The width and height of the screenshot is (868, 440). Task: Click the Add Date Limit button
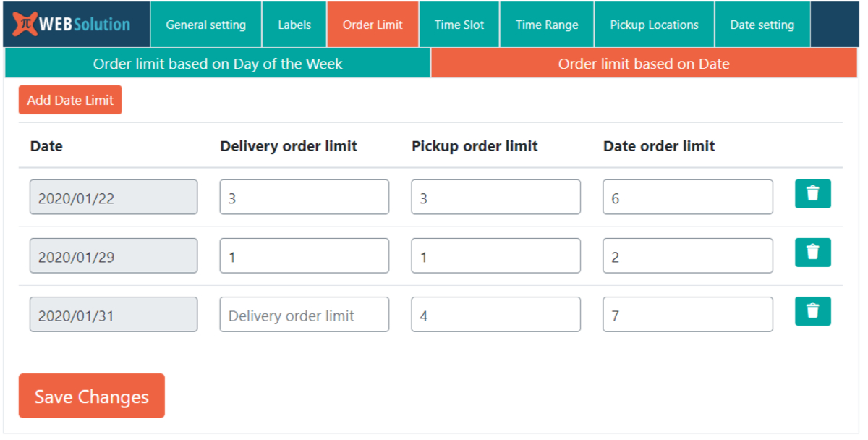pos(70,100)
